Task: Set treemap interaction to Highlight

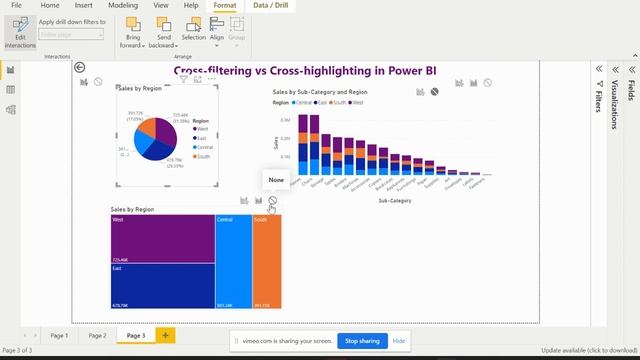Action: pos(258,200)
